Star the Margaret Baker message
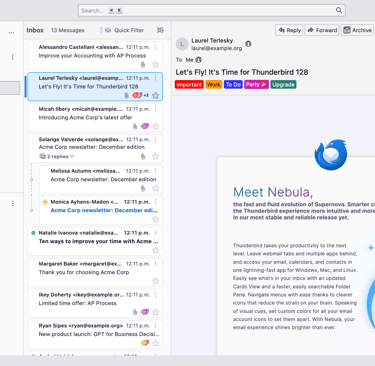 click(155, 281)
